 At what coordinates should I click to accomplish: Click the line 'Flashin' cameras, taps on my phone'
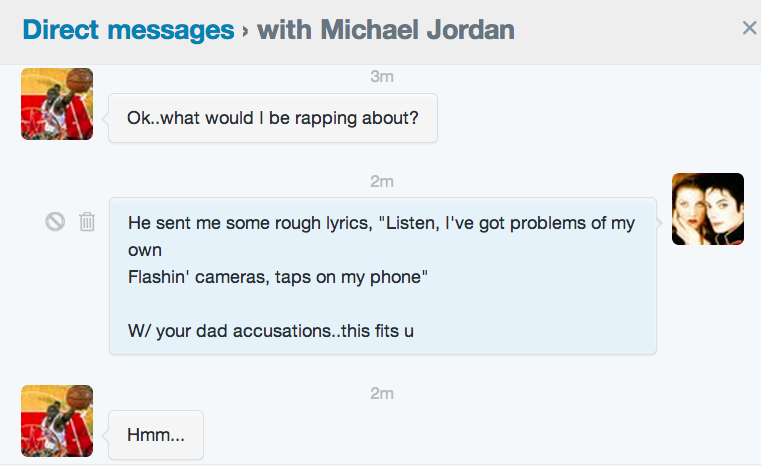[278, 277]
